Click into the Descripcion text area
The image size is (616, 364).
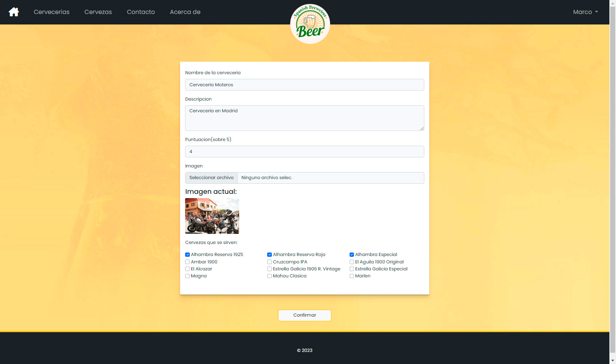pyautogui.click(x=304, y=118)
